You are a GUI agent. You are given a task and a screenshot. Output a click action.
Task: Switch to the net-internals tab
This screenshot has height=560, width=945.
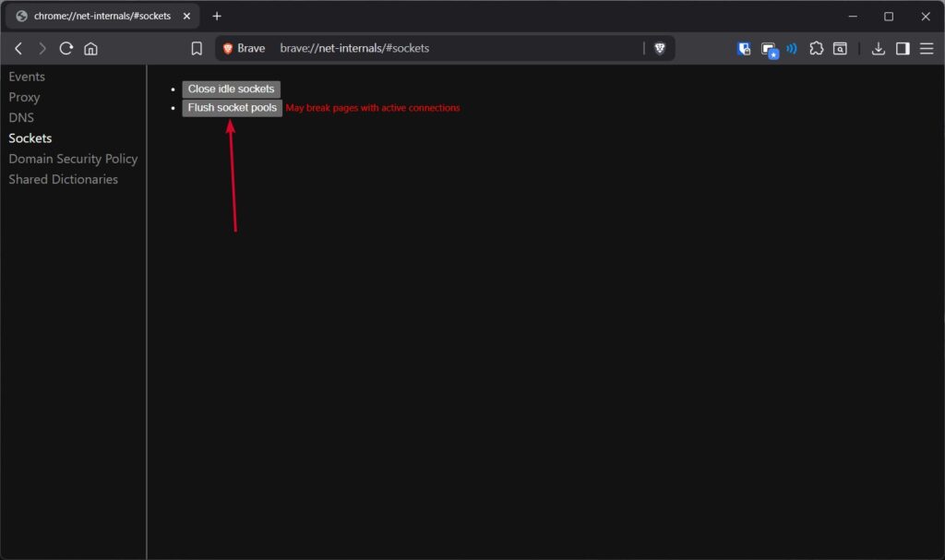pos(102,16)
